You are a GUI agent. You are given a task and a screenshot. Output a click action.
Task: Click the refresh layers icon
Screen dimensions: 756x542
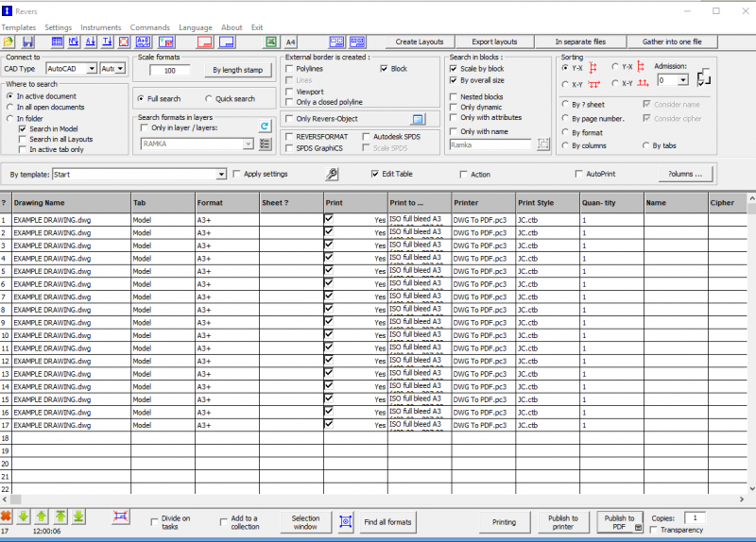coord(266,127)
